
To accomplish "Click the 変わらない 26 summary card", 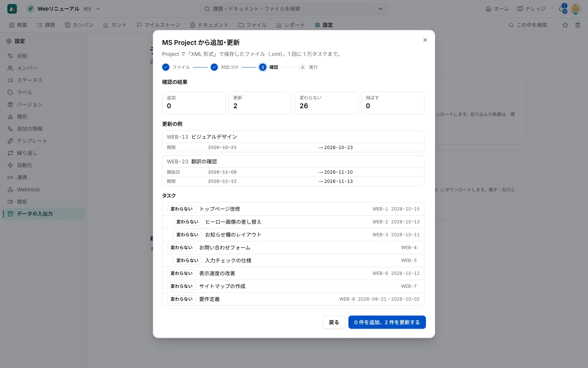I will click(x=326, y=103).
